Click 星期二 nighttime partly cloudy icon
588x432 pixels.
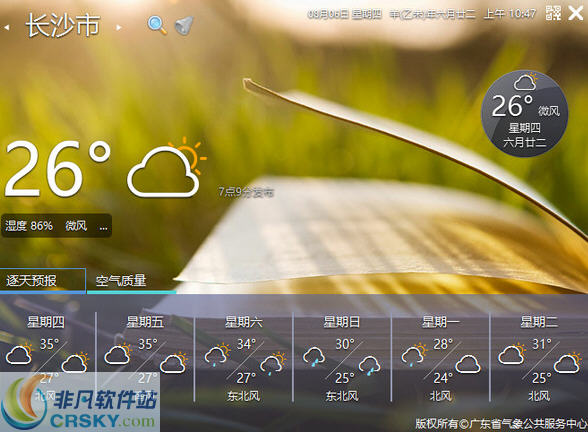click(568, 363)
